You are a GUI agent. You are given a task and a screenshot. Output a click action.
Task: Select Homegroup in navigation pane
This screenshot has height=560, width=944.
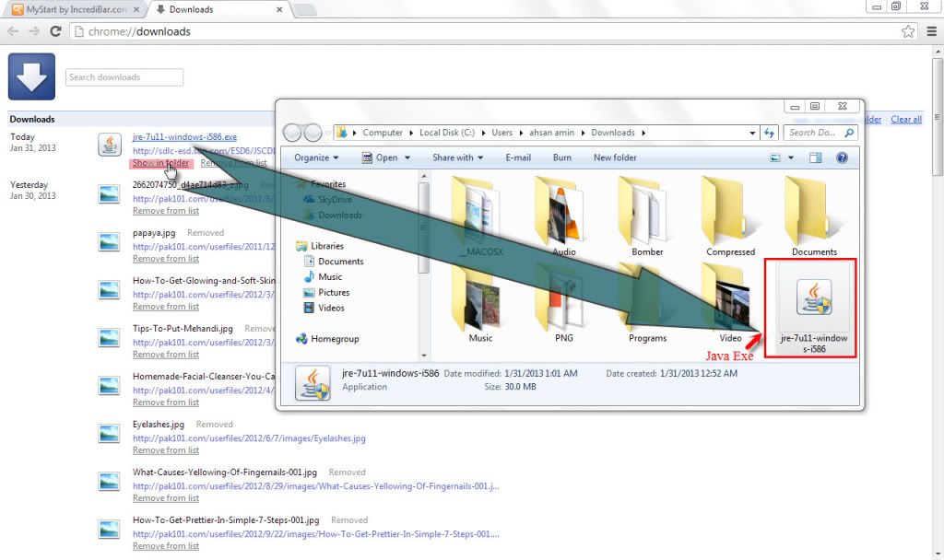(x=334, y=339)
